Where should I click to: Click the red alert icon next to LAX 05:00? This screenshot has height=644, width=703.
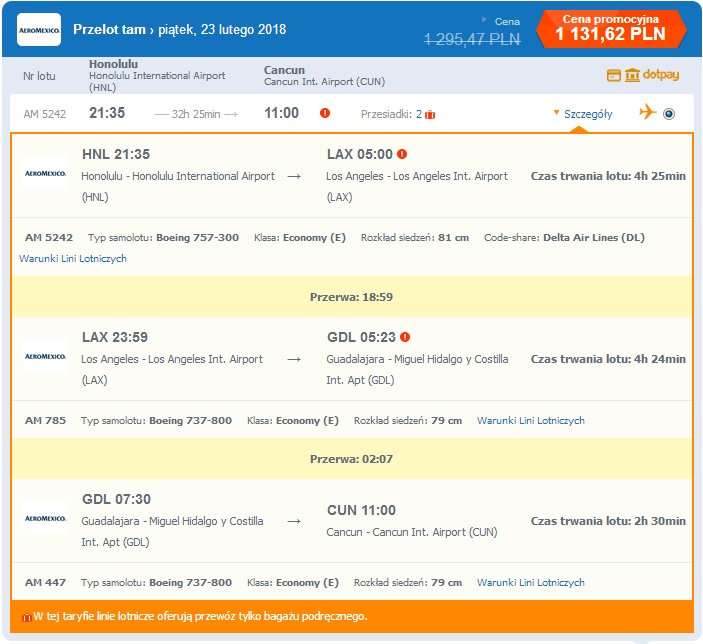tap(402, 154)
